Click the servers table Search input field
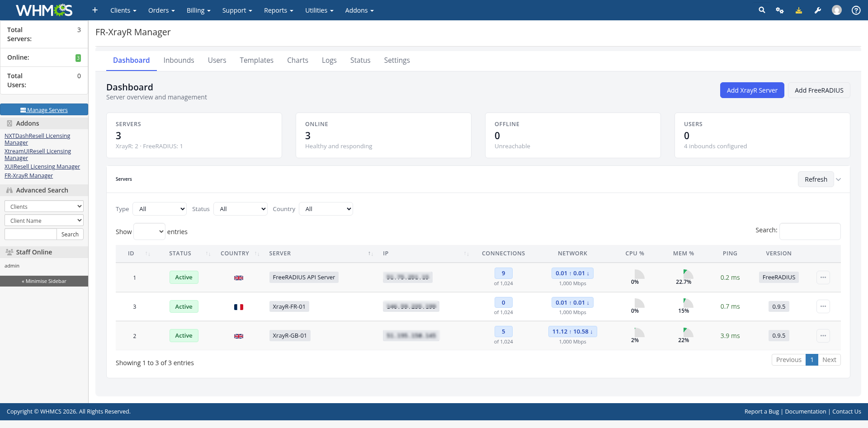 (810, 231)
